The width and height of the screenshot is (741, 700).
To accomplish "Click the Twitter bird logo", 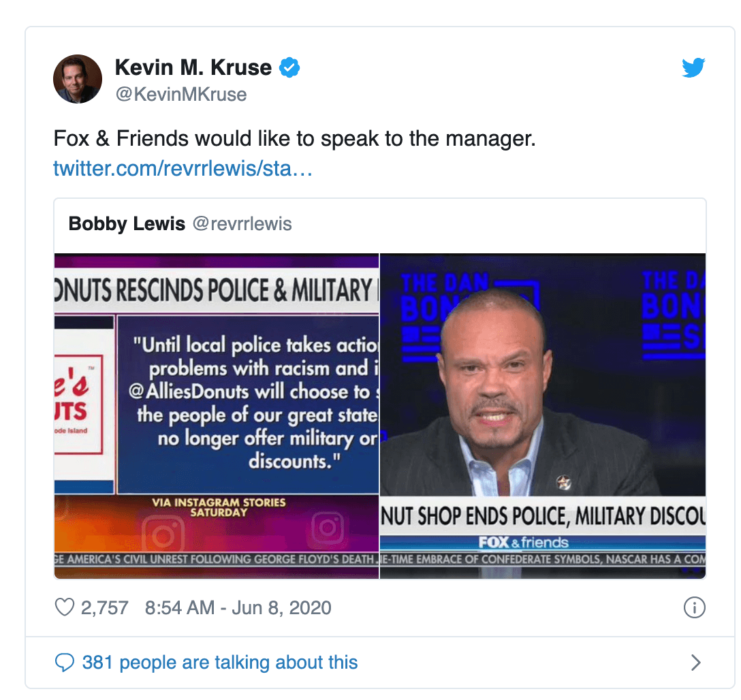I will 693,67.
